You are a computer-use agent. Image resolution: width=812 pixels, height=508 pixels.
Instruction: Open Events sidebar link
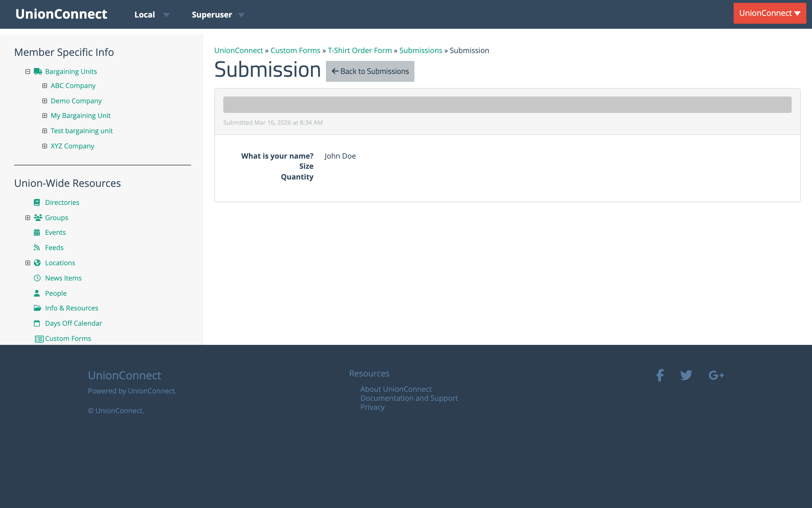55,233
